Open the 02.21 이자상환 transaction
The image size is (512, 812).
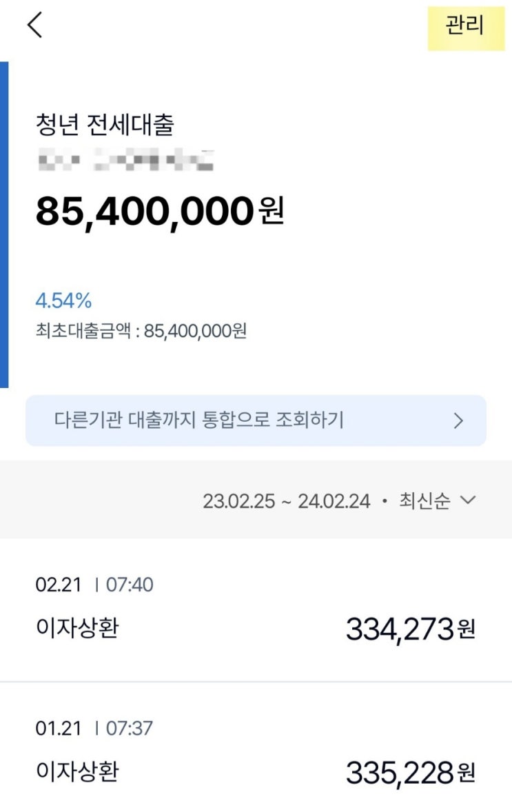pos(255,610)
